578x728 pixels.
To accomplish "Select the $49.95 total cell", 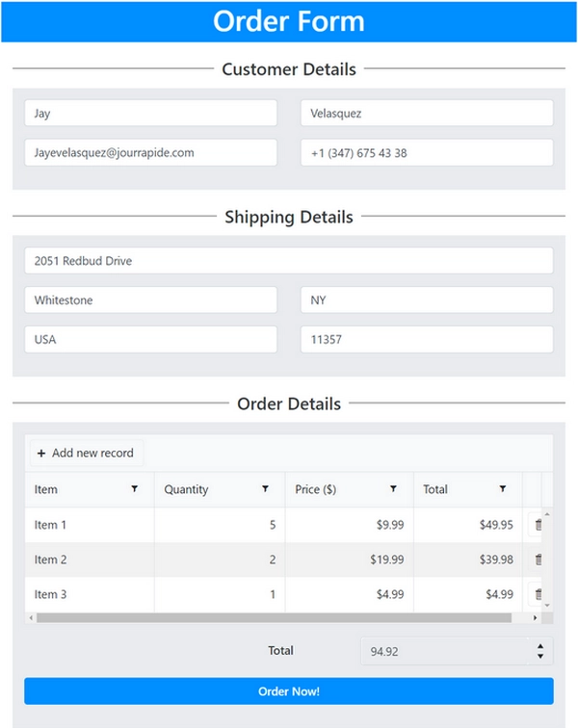I will [x=468, y=525].
